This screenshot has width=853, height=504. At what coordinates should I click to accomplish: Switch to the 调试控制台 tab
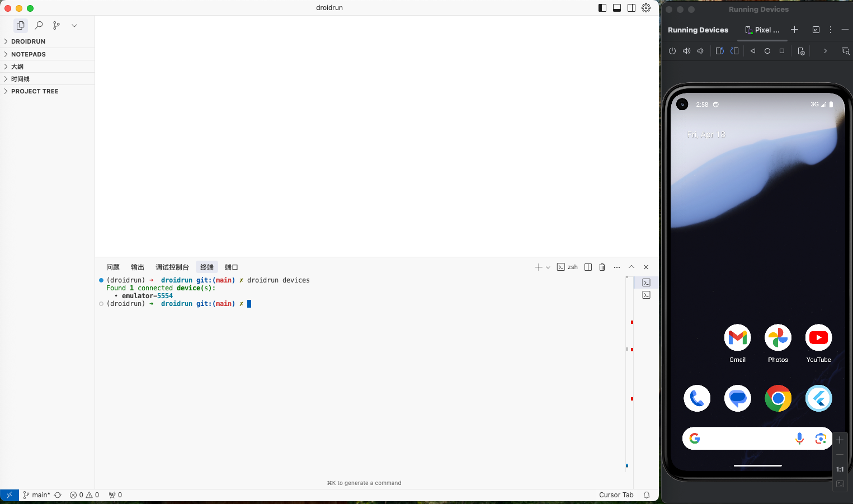pos(172,267)
